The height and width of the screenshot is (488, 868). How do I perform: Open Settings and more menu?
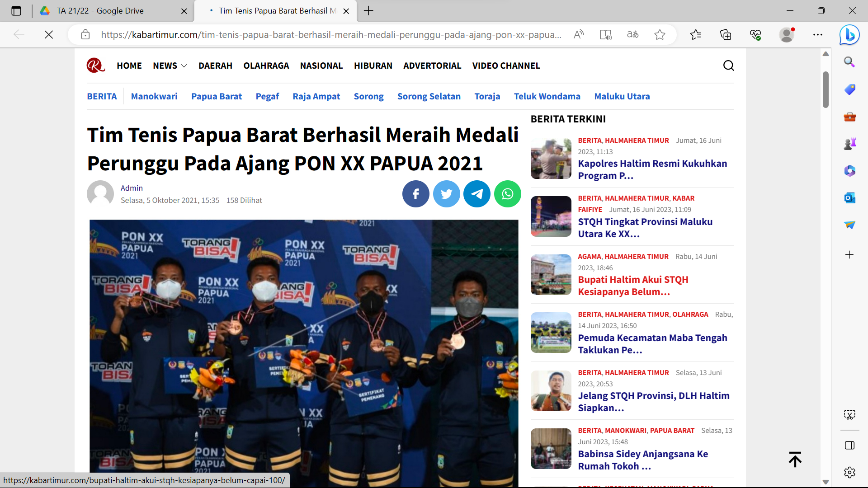pos(818,34)
